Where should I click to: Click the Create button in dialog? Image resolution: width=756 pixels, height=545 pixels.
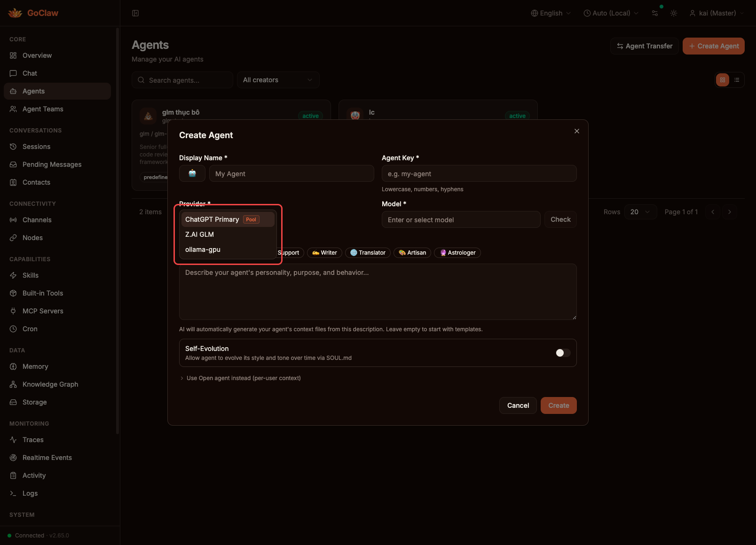559,405
